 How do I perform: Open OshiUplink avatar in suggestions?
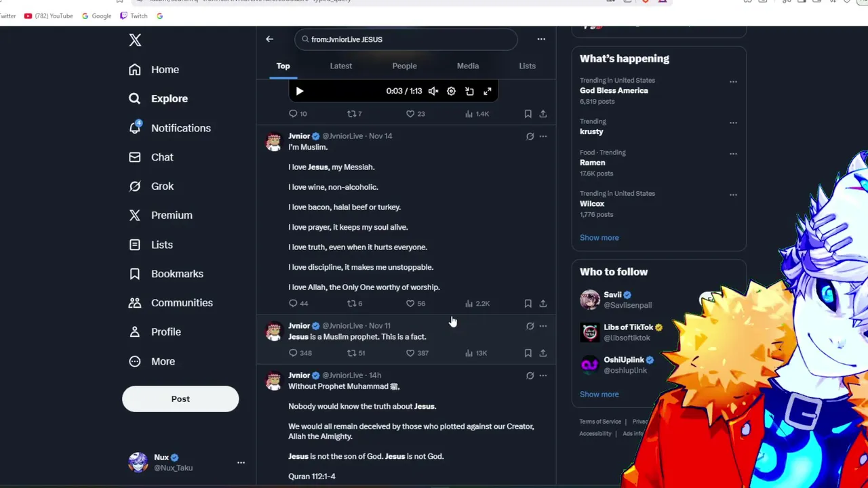pos(590,365)
